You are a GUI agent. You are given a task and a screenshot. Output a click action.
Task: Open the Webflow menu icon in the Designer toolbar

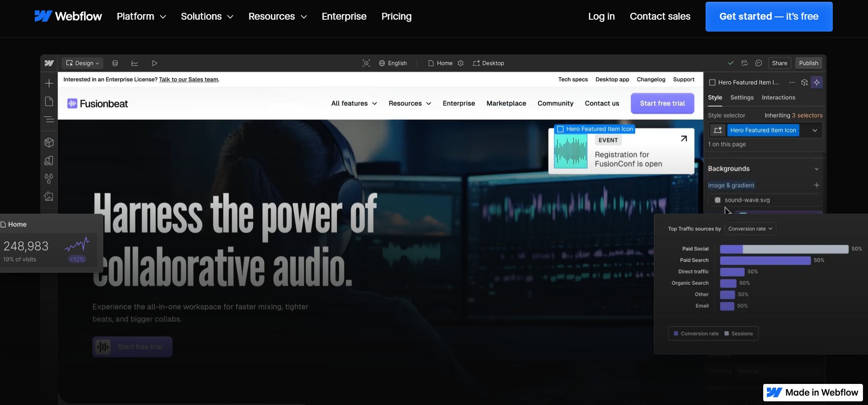[49, 63]
